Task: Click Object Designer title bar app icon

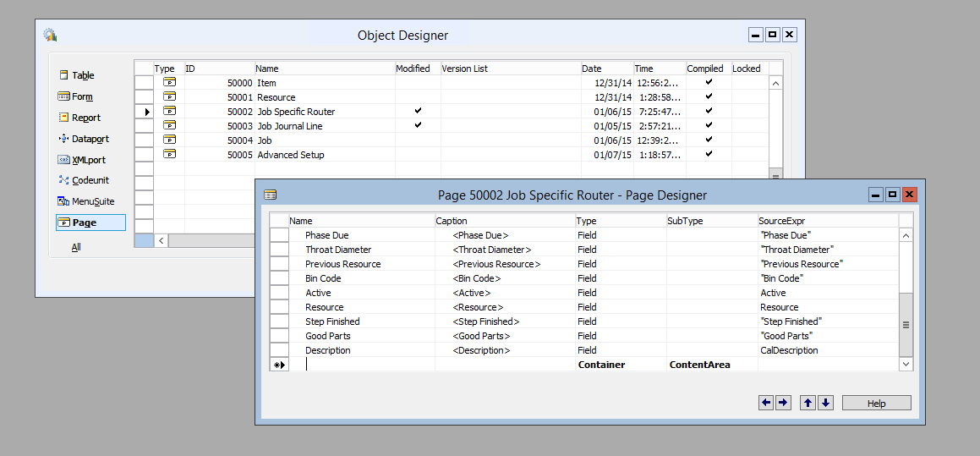Action: click(x=50, y=35)
